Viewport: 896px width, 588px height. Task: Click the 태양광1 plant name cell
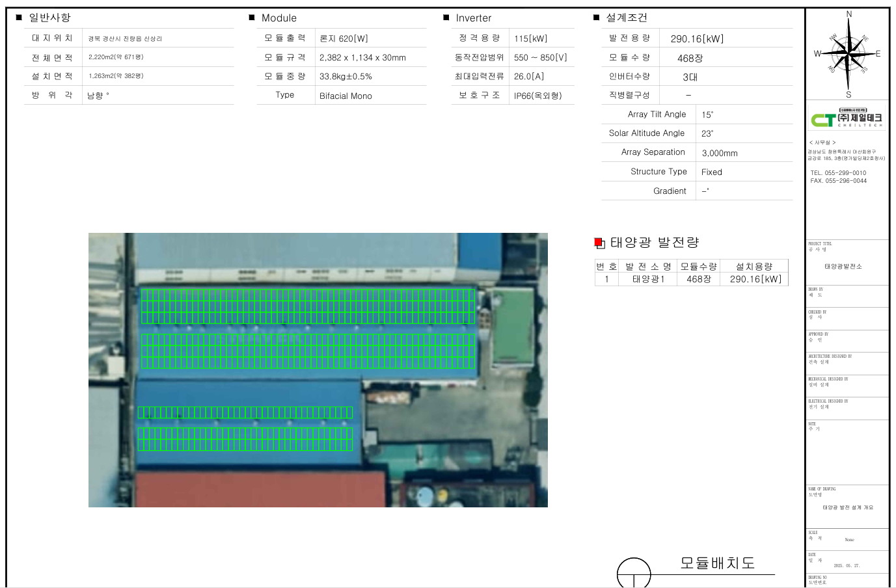(x=648, y=279)
